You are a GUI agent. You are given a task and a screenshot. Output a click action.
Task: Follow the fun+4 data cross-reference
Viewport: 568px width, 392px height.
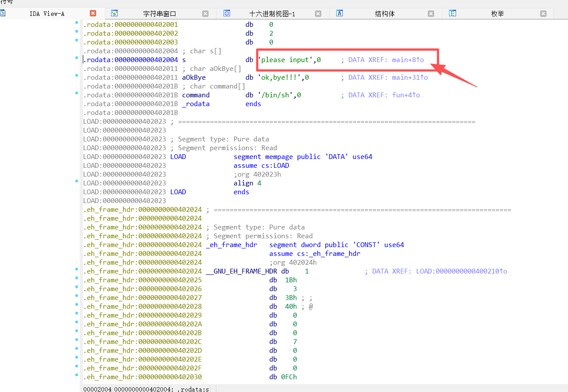coord(406,95)
